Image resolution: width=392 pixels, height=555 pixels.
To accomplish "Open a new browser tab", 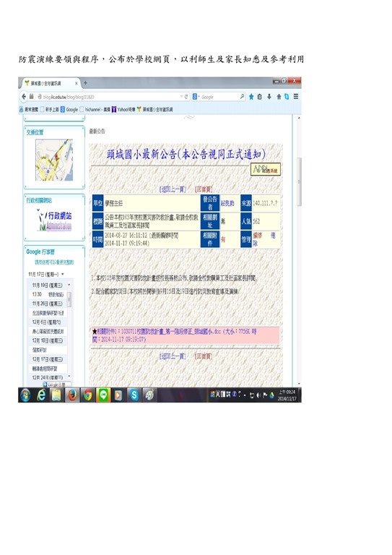I will coord(85,83).
